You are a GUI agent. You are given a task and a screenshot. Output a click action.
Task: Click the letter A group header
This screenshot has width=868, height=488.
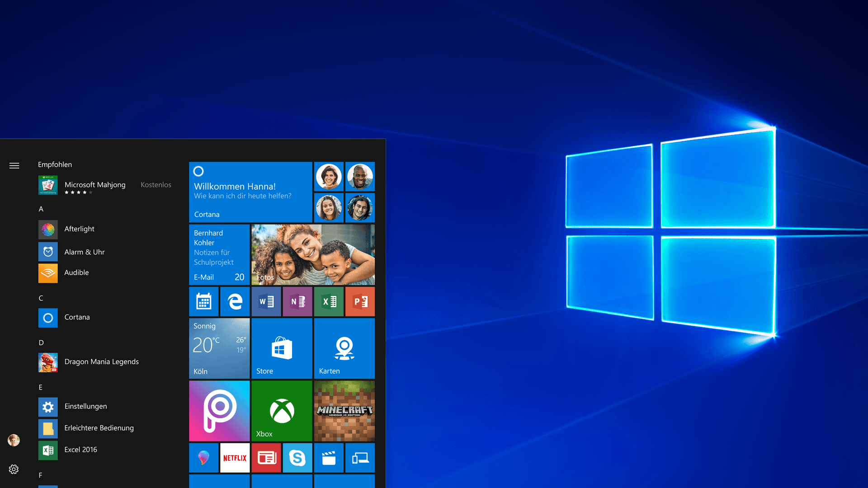point(41,209)
